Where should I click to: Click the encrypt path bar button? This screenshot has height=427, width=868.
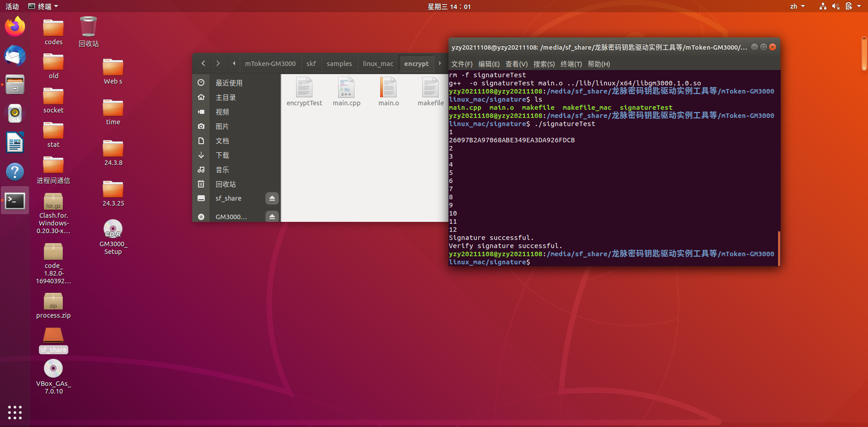(x=416, y=64)
